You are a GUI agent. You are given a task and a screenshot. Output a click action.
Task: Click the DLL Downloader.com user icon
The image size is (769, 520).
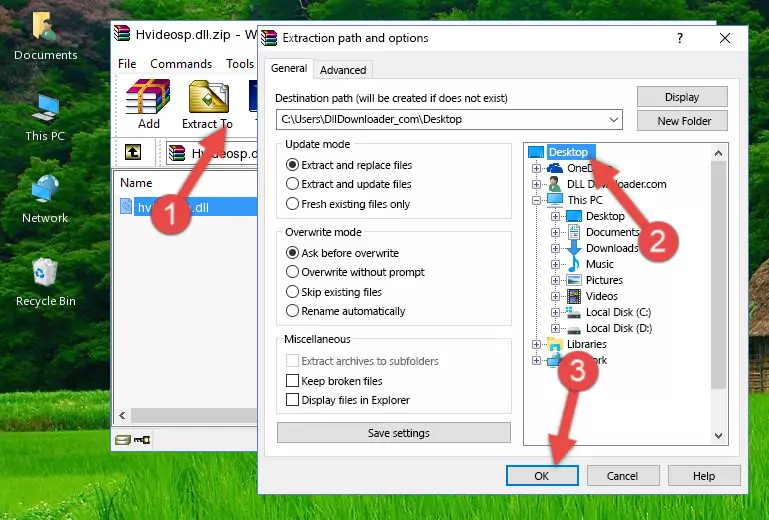tap(555, 184)
